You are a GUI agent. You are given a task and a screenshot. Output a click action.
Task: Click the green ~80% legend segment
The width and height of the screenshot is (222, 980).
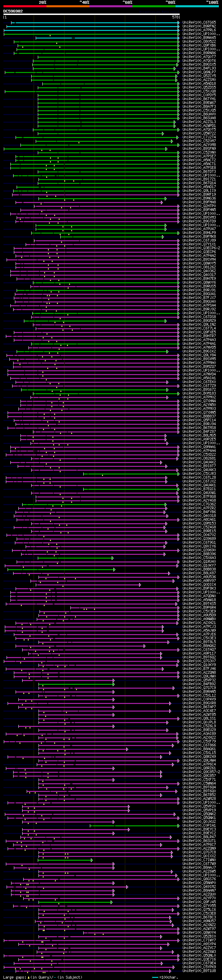click(154, 7)
